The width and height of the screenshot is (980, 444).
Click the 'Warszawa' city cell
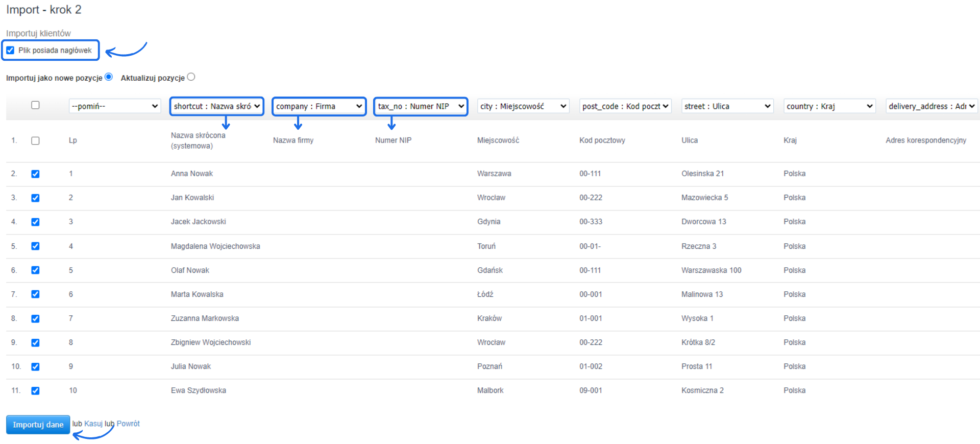pos(494,174)
